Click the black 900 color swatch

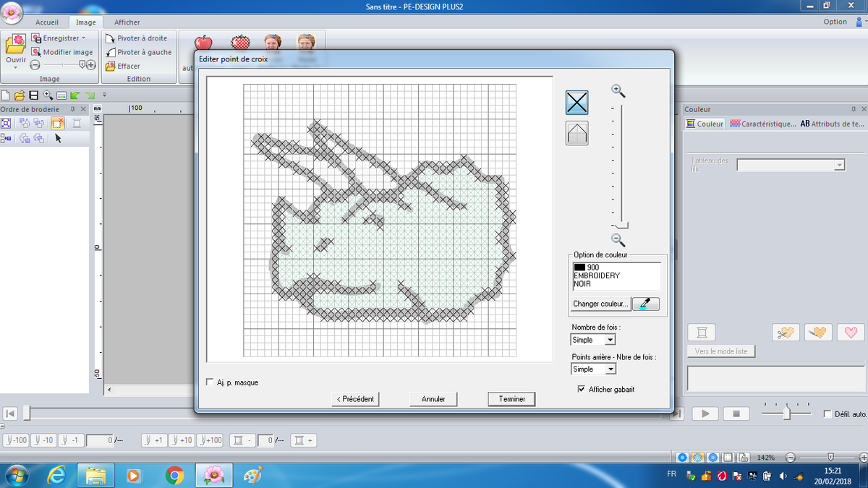(x=579, y=267)
